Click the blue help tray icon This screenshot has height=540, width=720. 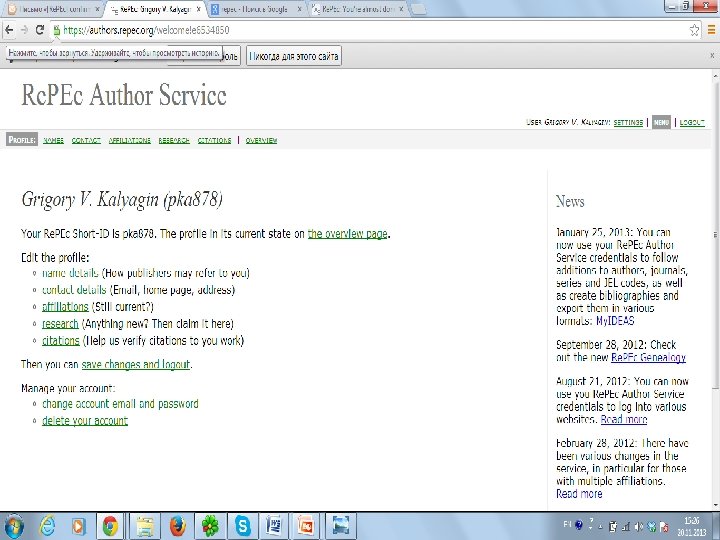click(579, 524)
